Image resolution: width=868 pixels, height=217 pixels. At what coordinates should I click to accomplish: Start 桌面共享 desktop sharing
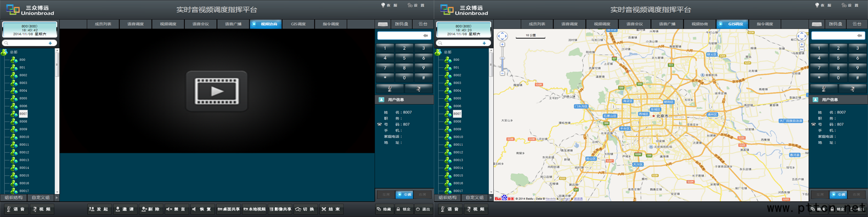click(x=229, y=209)
